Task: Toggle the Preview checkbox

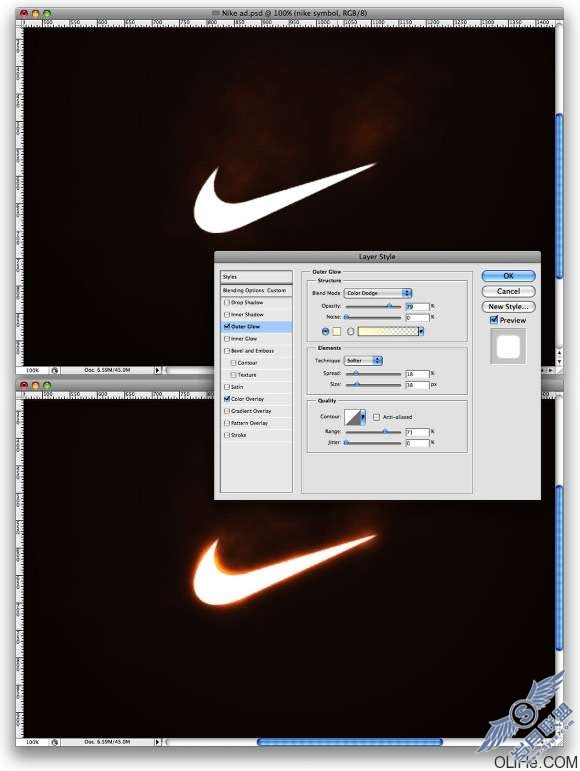Action: pyautogui.click(x=494, y=320)
